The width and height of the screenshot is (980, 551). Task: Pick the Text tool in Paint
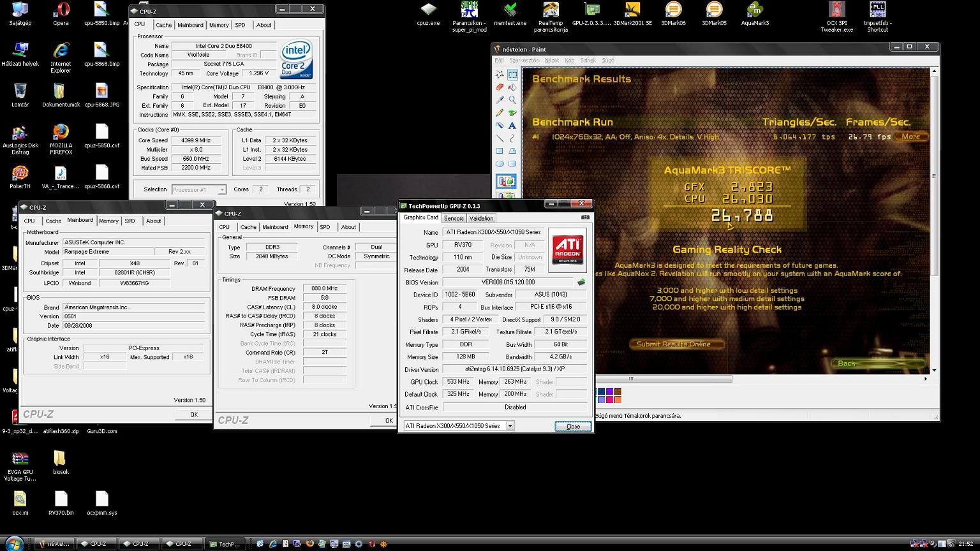point(512,125)
